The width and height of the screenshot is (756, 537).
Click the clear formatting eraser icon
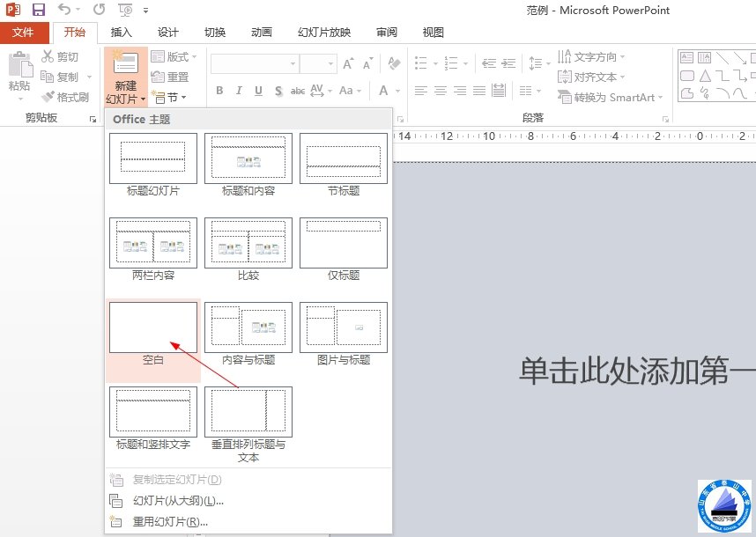tap(394, 64)
